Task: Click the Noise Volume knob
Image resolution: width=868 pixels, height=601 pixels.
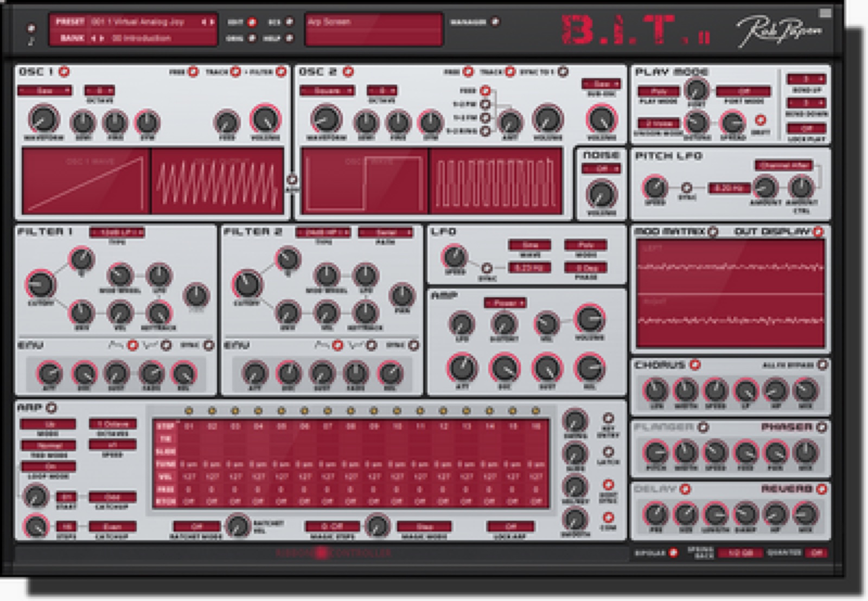Action: click(x=601, y=194)
